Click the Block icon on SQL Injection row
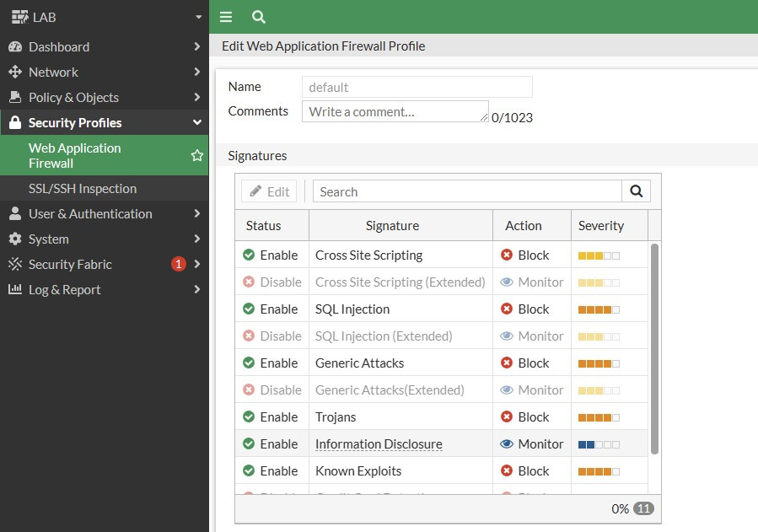Screen dimensions: 758x532 click(507, 309)
